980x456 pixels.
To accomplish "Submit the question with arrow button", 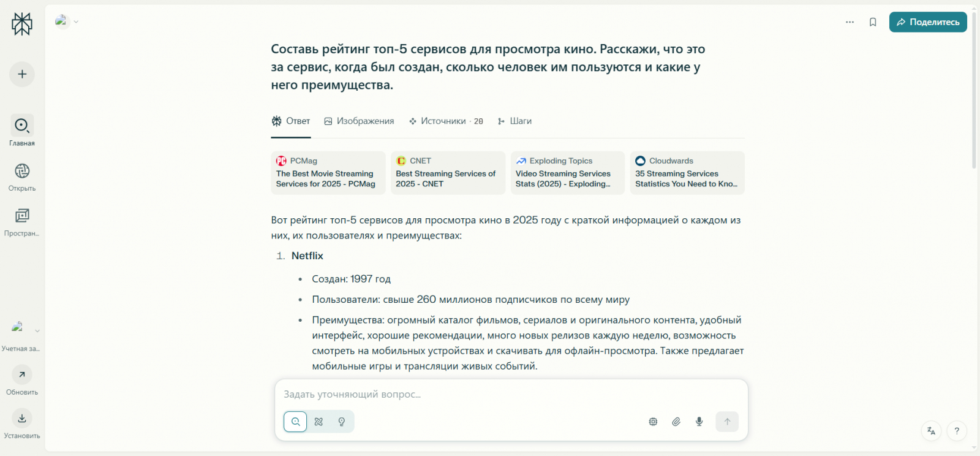I will 727,422.
